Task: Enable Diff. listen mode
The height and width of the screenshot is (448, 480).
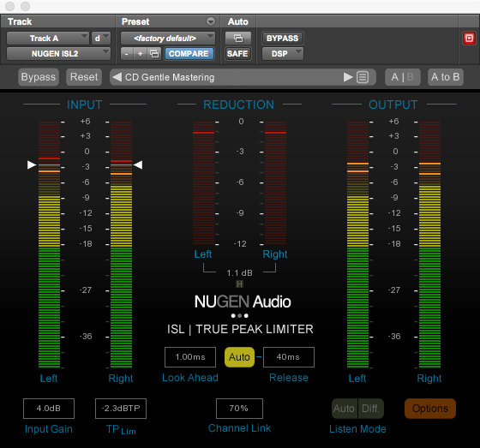Action: pos(370,409)
